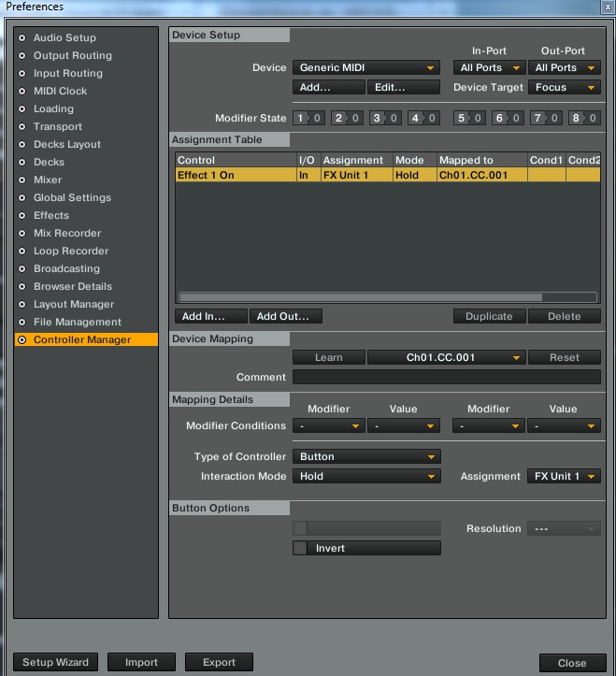Viewport: 616px width, 676px height.
Task: Click Modifier State 1 indicator
Action: click(308, 118)
